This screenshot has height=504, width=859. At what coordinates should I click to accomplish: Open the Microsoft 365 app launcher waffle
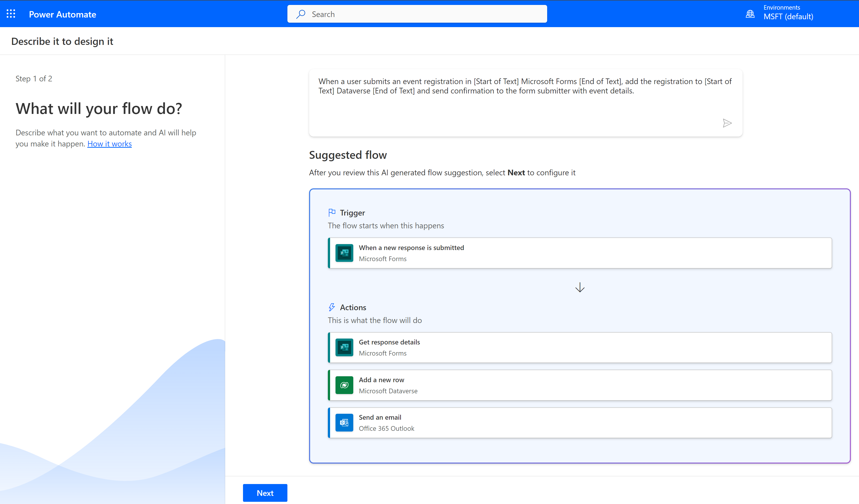tap(11, 14)
